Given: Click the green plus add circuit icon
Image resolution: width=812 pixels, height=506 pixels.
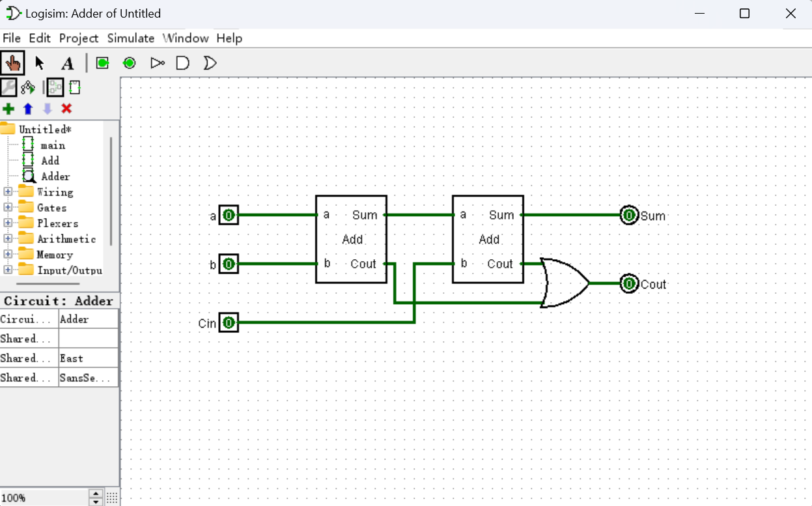Looking at the screenshot, I should coord(8,109).
